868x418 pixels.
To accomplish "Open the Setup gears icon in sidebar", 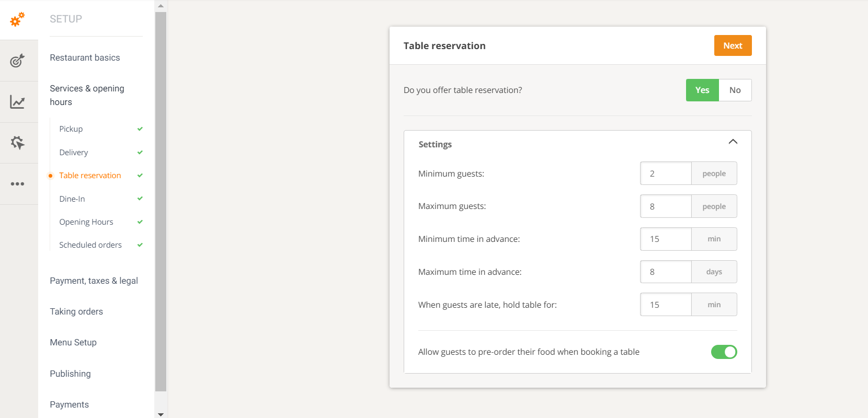I will click(x=18, y=20).
